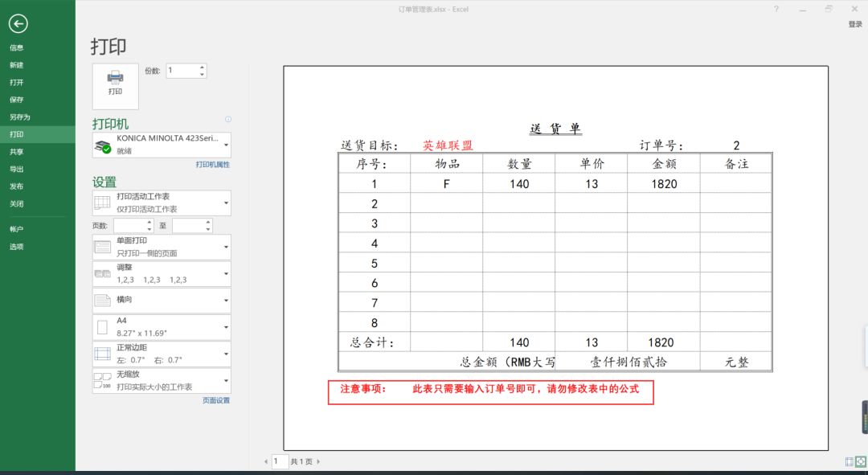Screen dimensions: 868x475
Task: Click the current page number field
Action: 279,461
